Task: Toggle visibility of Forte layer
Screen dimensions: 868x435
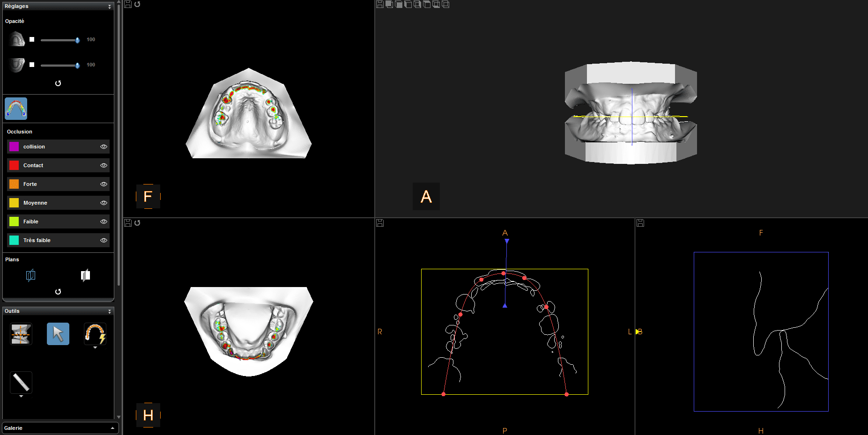Action: [104, 184]
